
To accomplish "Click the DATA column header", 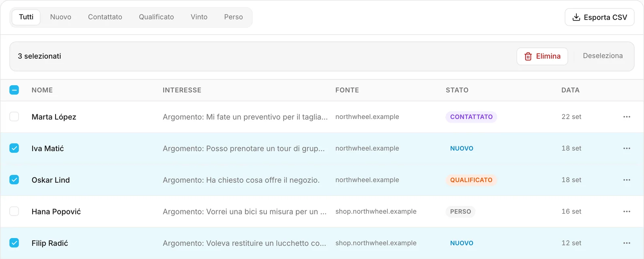I will click(x=570, y=90).
